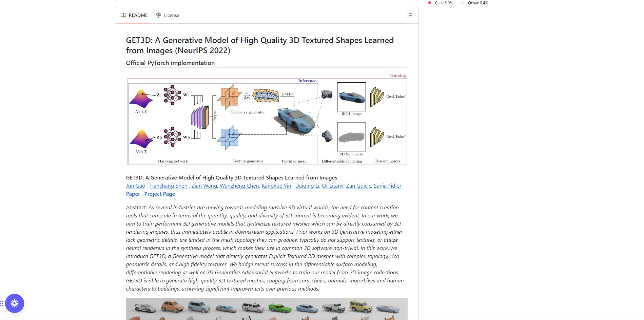
Task: Open Wenzheng Chen author link
Action: pos(239,186)
